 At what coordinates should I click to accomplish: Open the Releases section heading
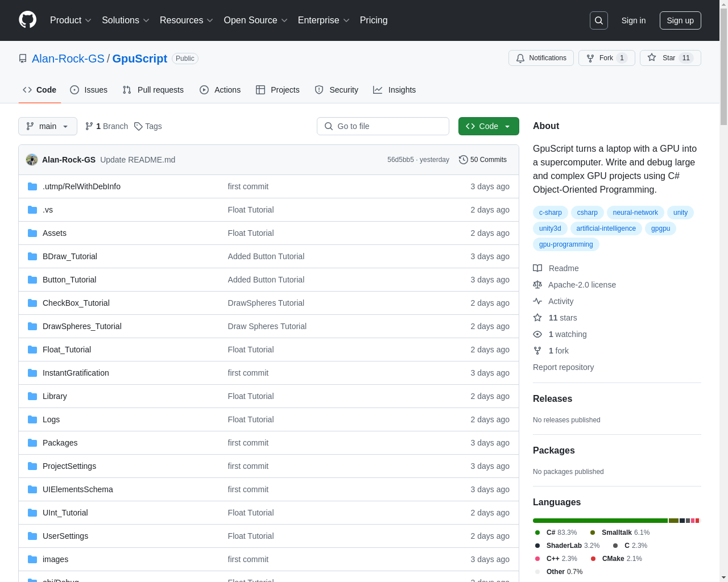pos(552,398)
